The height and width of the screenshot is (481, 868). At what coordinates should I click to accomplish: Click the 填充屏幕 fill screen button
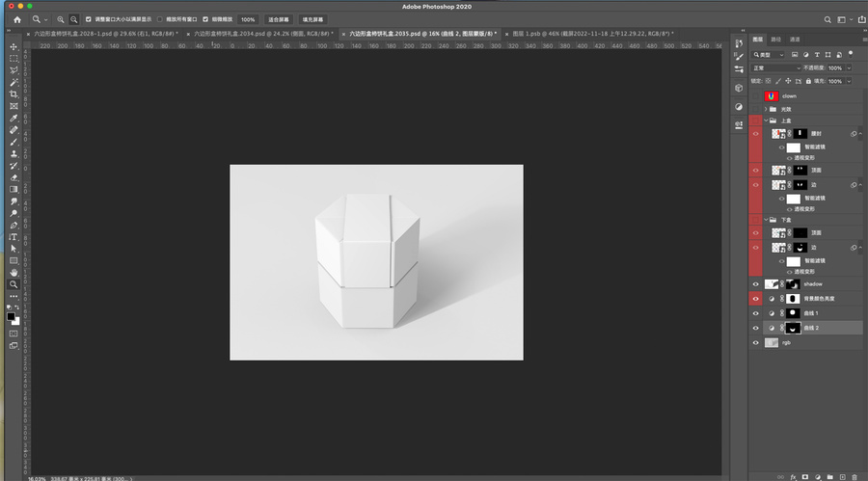pos(312,19)
